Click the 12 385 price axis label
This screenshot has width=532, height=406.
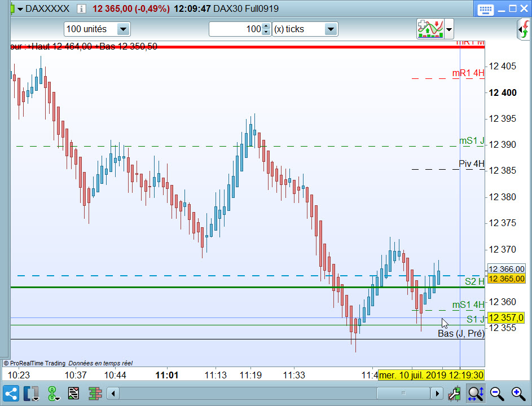[503, 171]
